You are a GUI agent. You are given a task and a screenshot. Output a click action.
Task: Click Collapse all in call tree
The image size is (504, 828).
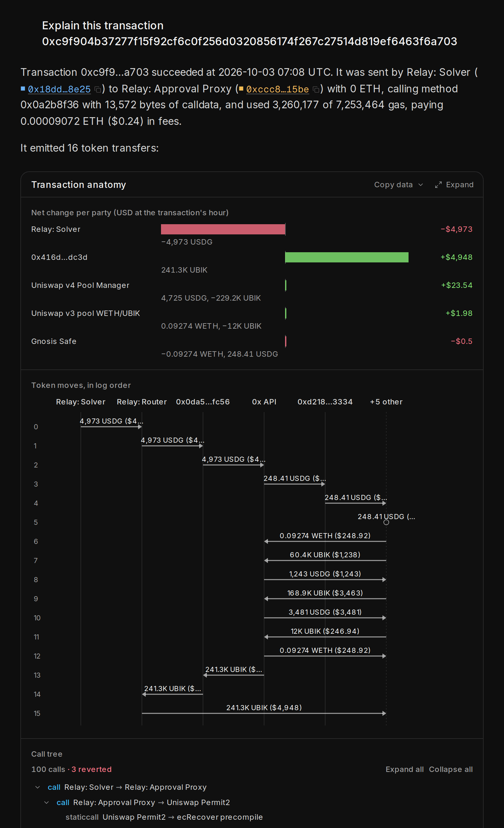tap(451, 769)
